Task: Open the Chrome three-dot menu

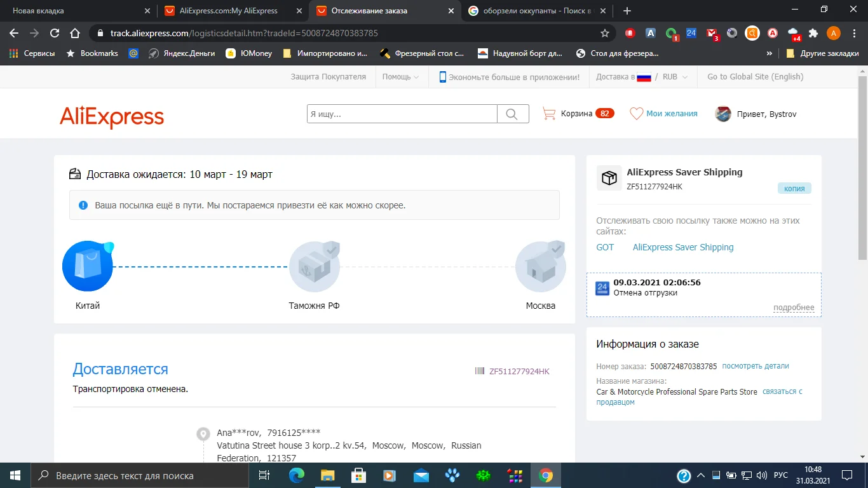Action: pyautogui.click(x=854, y=33)
